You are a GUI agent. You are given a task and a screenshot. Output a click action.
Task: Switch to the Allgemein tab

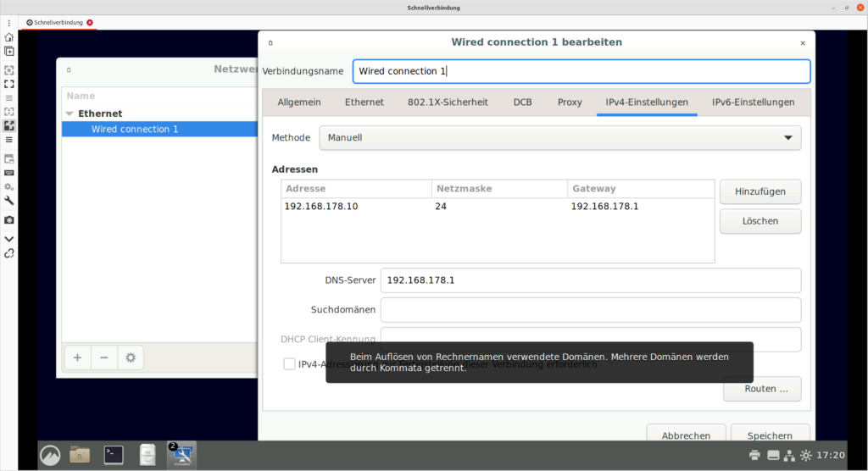(x=299, y=102)
